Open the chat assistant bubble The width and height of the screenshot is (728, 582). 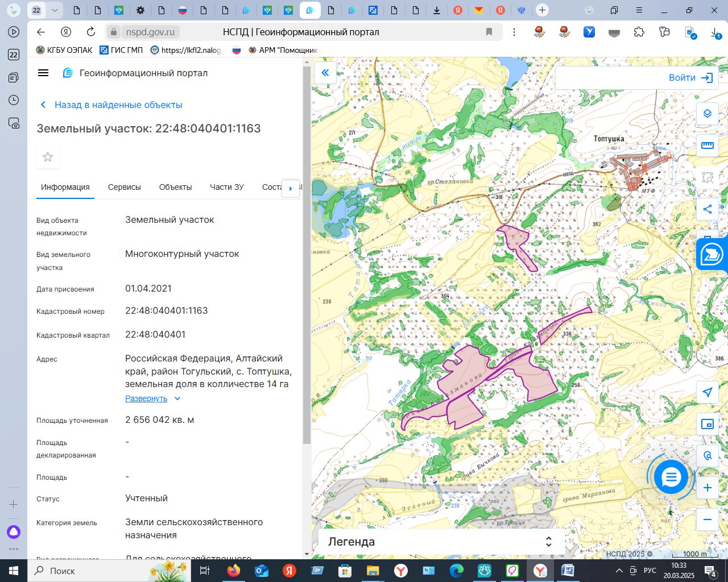(x=671, y=477)
